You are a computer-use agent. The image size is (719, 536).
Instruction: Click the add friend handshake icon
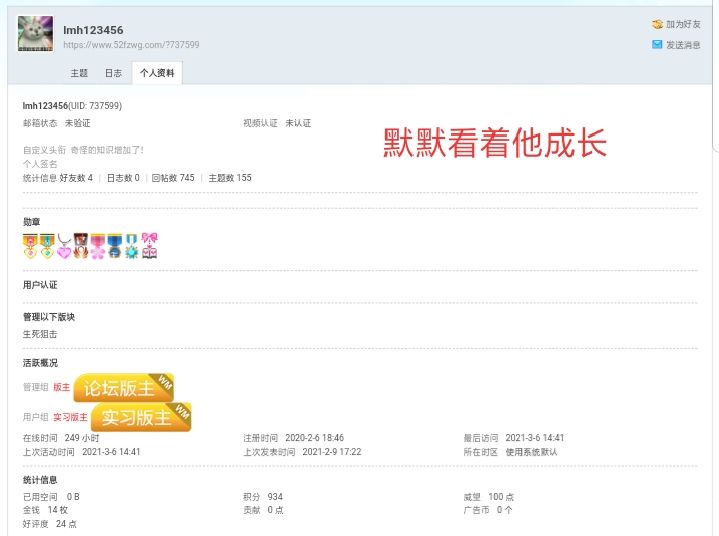point(657,24)
